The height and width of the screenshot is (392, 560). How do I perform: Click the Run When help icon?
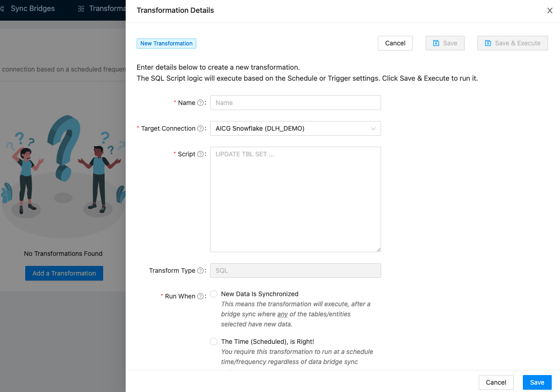coord(200,296)
